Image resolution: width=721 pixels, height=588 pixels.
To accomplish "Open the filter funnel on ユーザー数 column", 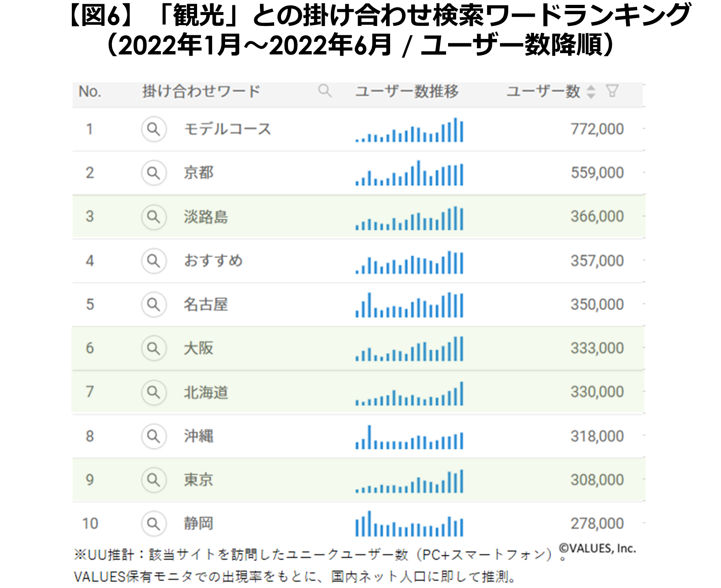I will click(612, 91).
